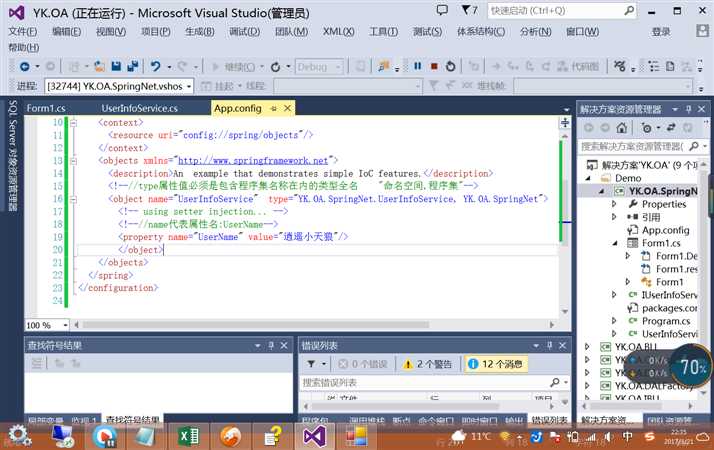Viewport: 714px width, 450px height.
Task: Close the App.config tab
Action: point(287,108)
